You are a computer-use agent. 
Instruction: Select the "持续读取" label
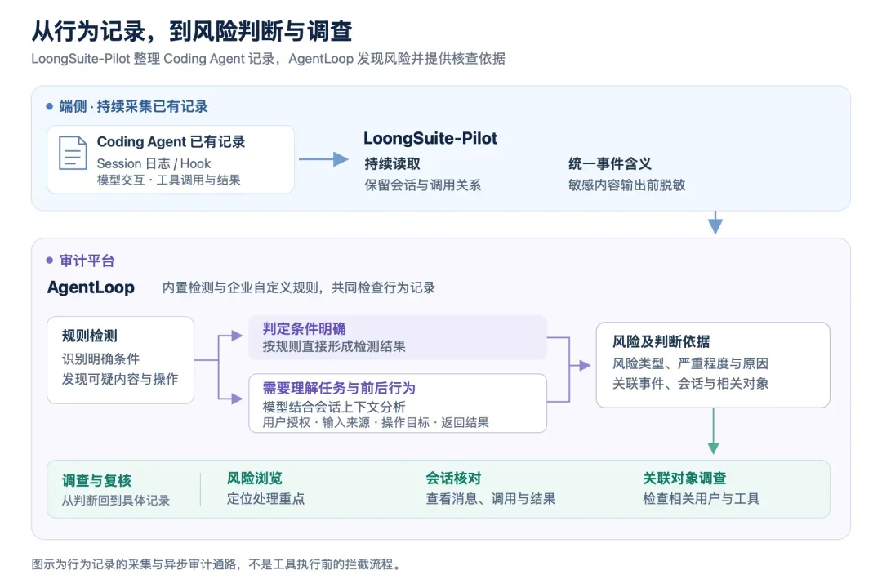(x=393, y=163)
